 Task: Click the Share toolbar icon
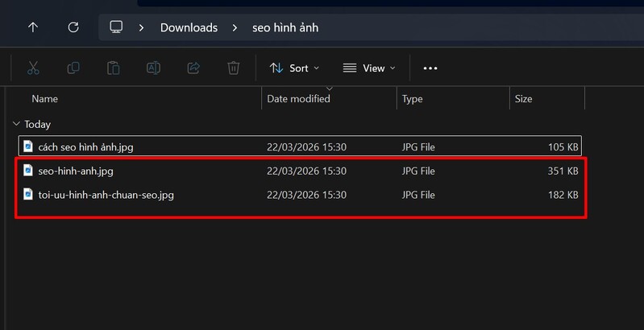pyautogui.click(x=193, y=68)
